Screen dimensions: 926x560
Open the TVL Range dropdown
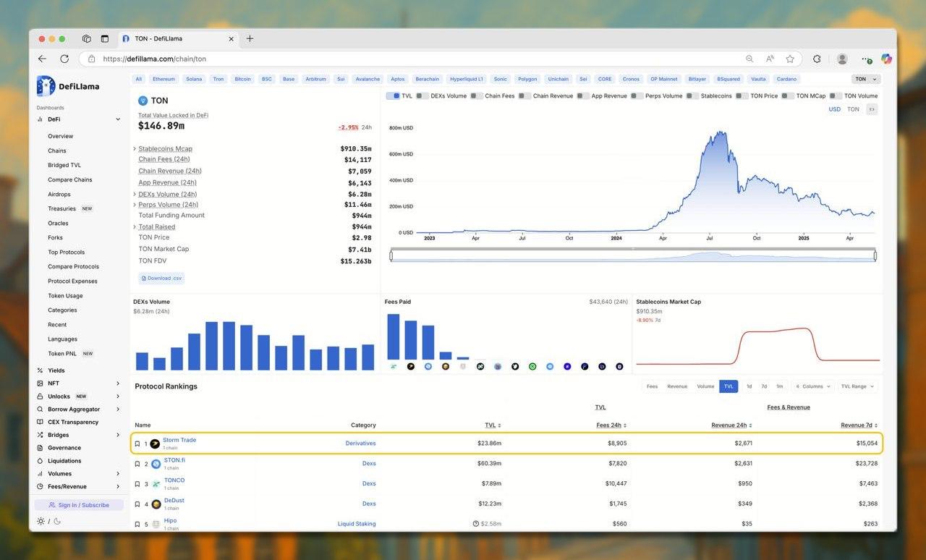(x=857, y=386)
